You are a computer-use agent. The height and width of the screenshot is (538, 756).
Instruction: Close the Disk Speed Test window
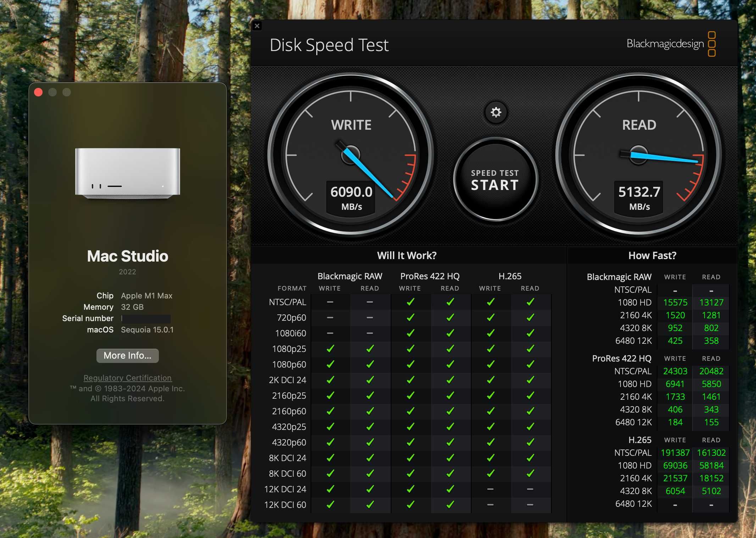pos(257,26)
